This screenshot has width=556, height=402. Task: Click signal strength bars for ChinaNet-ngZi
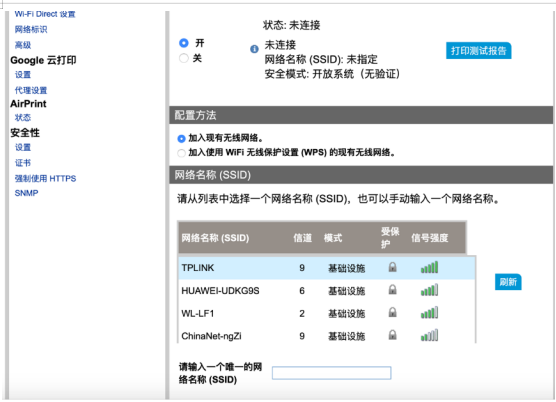(429, 335)
